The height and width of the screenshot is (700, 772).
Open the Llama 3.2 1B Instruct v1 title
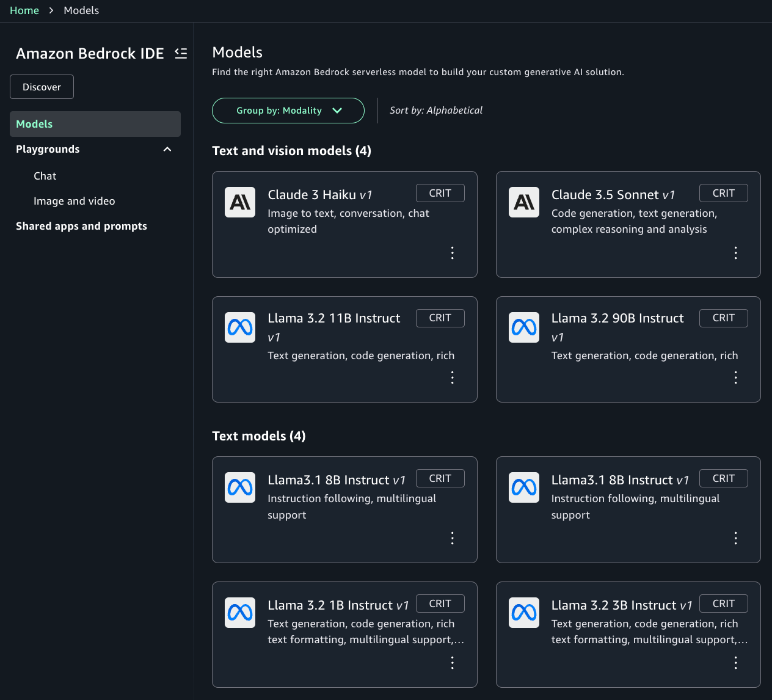tap(338, 605)
